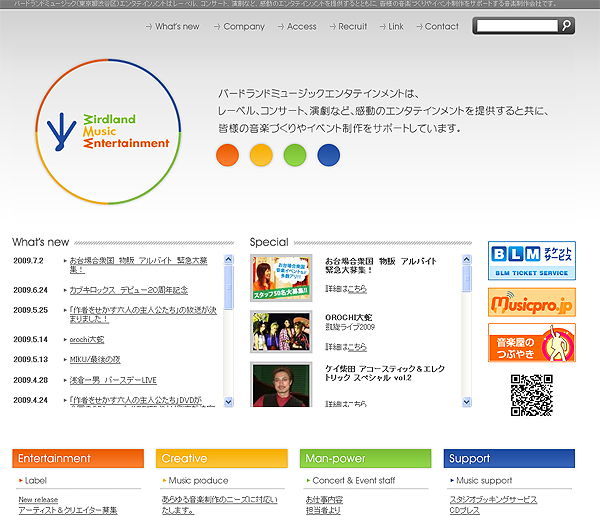Click the QR code image
Image resolution: width=600 pixels, height=516 pixels.
532,395
